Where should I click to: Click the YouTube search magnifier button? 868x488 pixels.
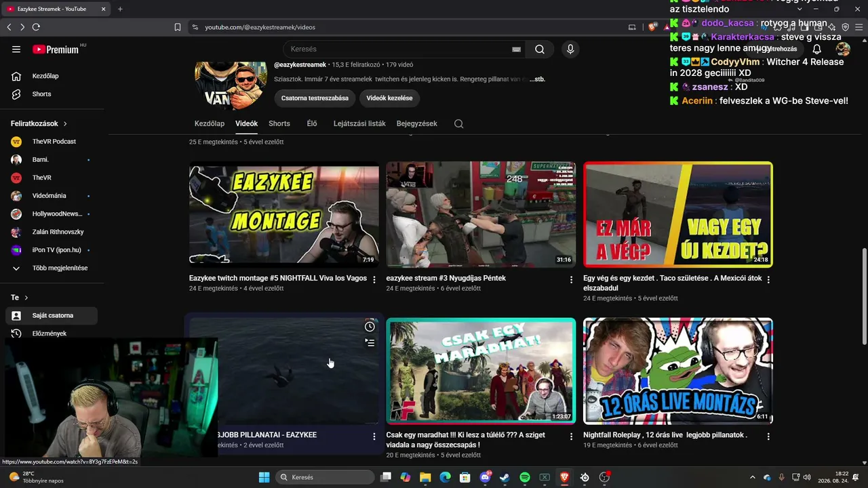[x=540, y=49]
